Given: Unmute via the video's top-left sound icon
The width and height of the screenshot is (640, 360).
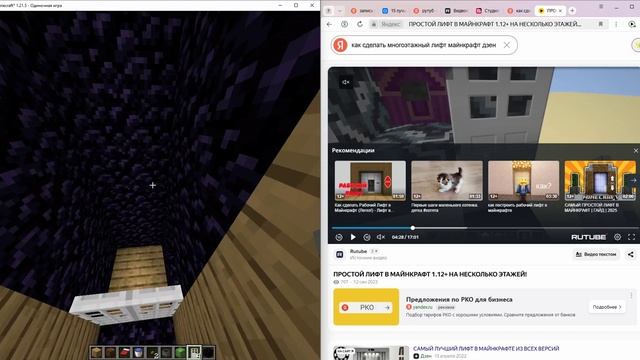Looking at the screenshot, I should coord(345,82).
